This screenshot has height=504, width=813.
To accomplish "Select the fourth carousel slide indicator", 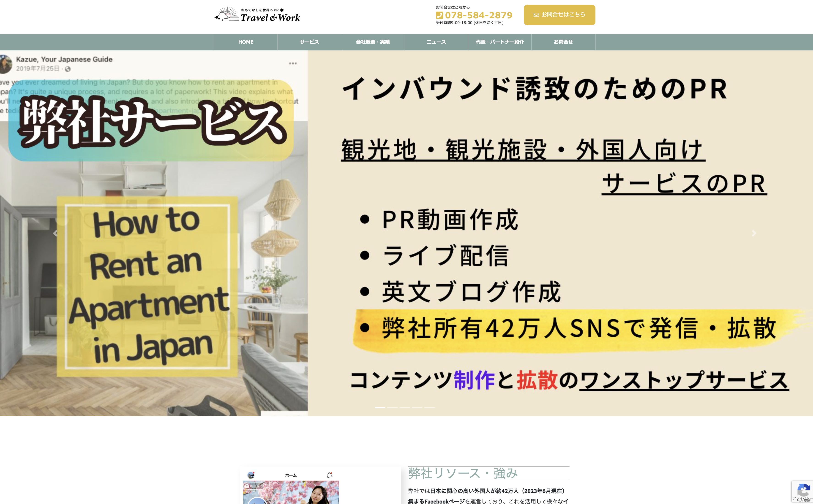I will point(417,408).
